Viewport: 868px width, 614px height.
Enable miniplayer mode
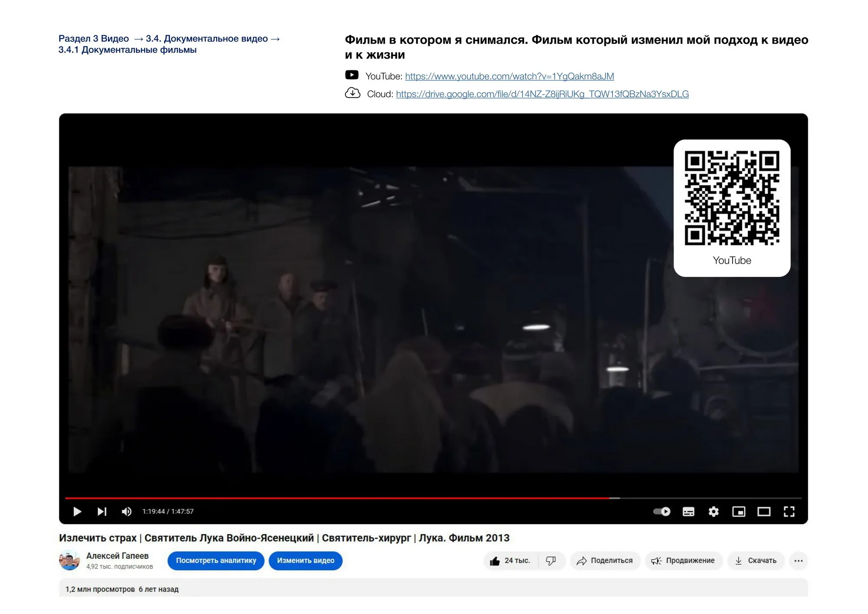tap(739, 512)
